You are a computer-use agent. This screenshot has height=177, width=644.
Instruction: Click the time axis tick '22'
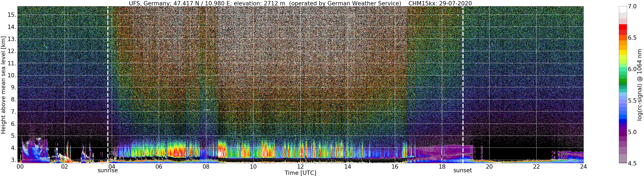tap(536, 166)
